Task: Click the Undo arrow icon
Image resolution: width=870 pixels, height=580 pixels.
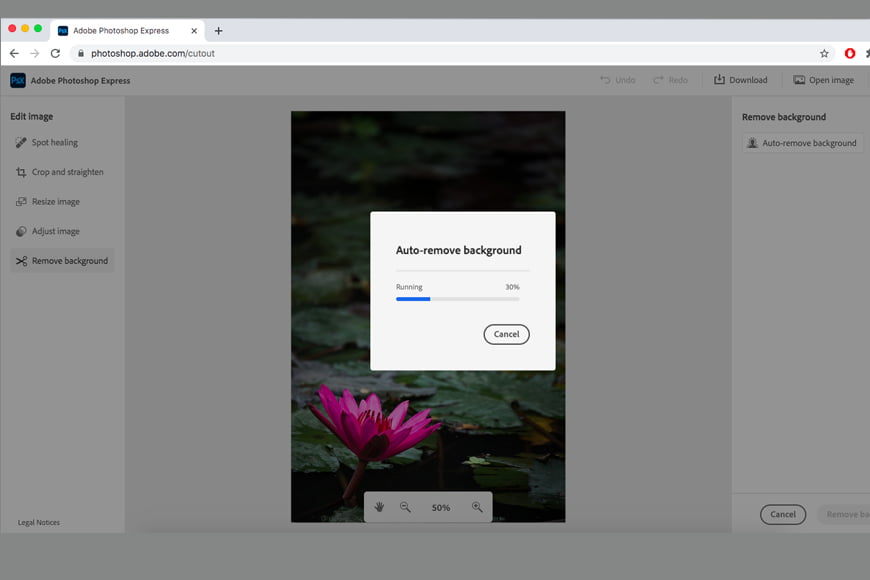Action: point(605,80)
